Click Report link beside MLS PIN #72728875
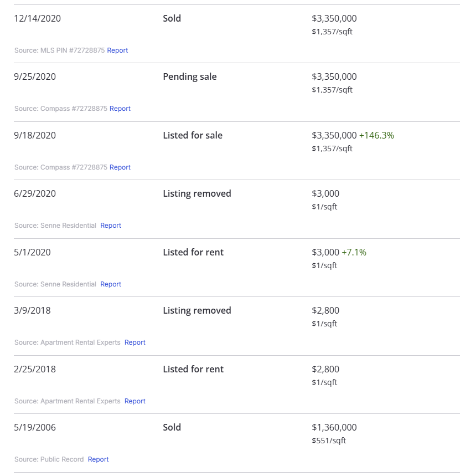Viewport: 460px width, 476px height. tap(117, 50)
